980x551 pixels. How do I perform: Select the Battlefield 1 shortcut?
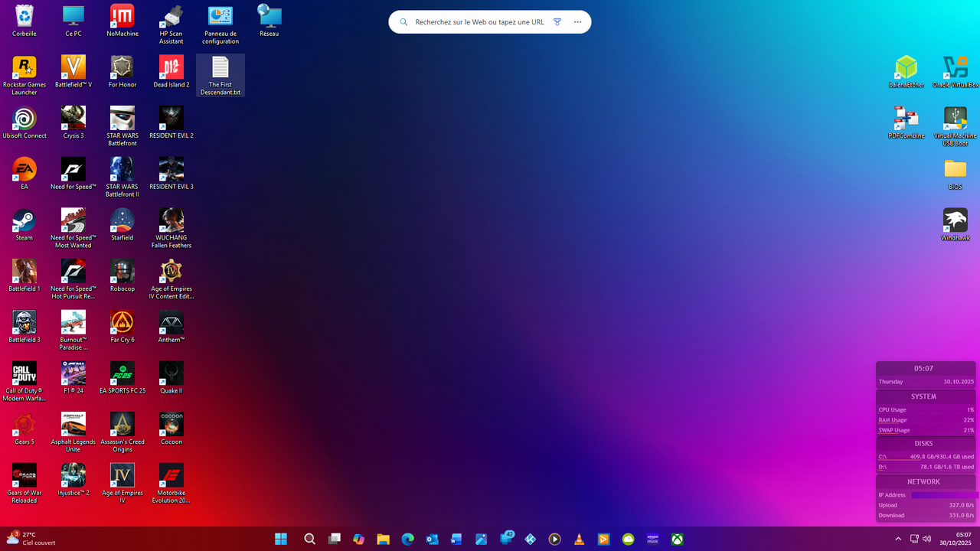(24, 276)
